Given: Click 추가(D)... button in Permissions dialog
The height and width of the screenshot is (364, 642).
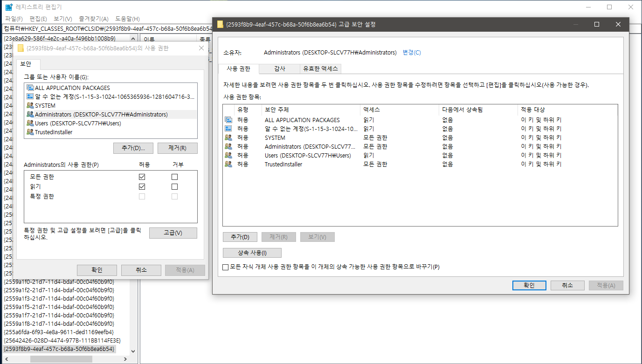Looking at the screenshot, I should click(133, 148).
